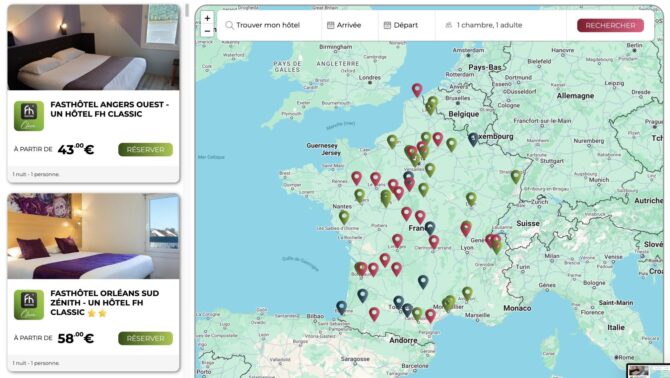Click FH Classic logo on Angers Ouest card
Viewport: 670px width, 378px height.
(29, 116)
